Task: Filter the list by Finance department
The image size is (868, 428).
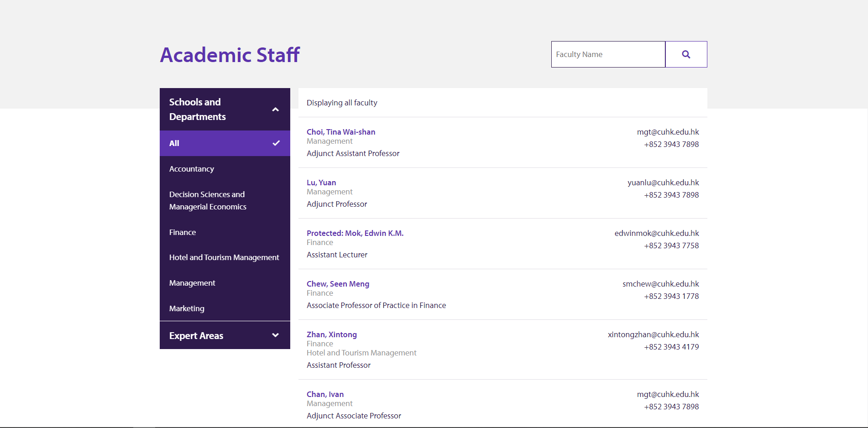Action: click(183, 232)
